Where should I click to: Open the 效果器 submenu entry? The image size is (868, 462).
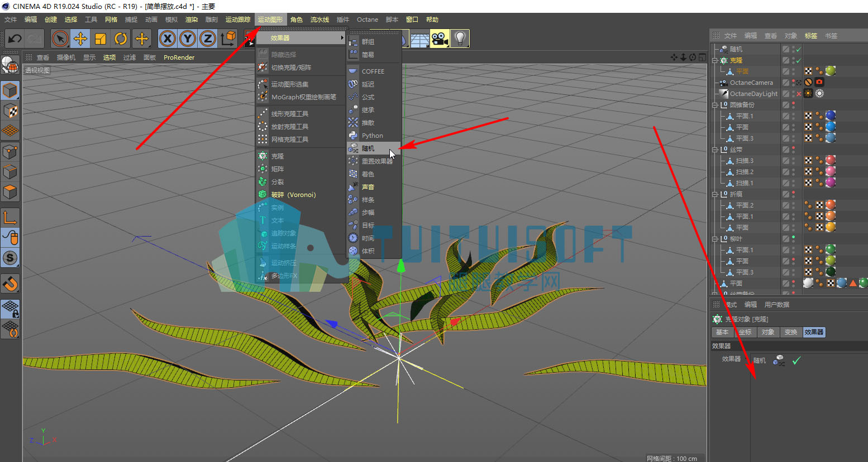pos(302,38)
